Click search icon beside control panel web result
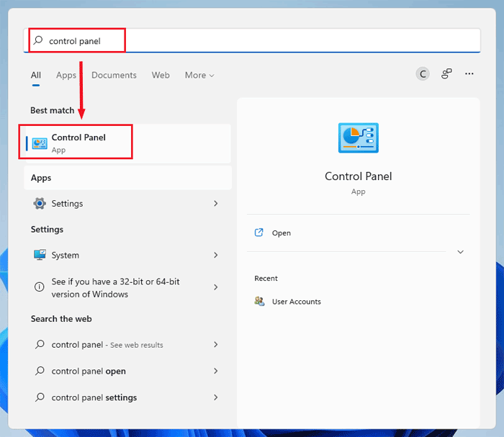 tap(40, 344)
